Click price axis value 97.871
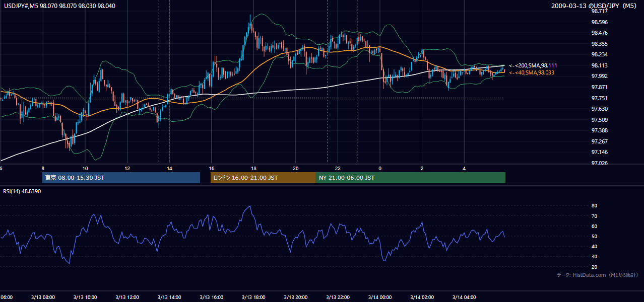Screen dimensions: 644x302 pyautogui.click(x=599, y=87)
